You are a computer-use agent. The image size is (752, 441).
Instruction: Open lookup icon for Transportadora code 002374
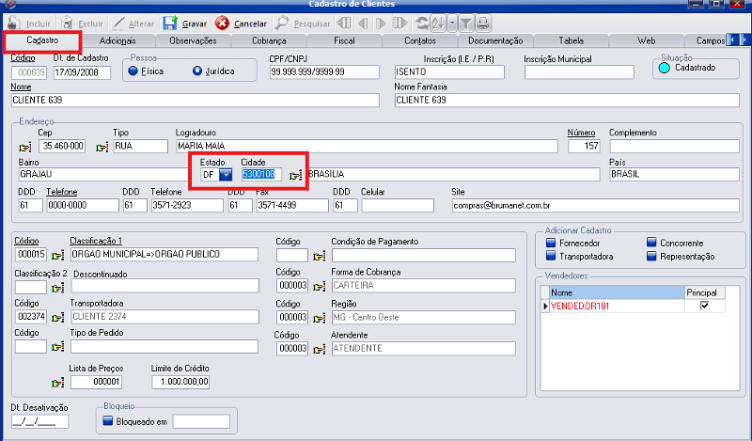point(59,315)
